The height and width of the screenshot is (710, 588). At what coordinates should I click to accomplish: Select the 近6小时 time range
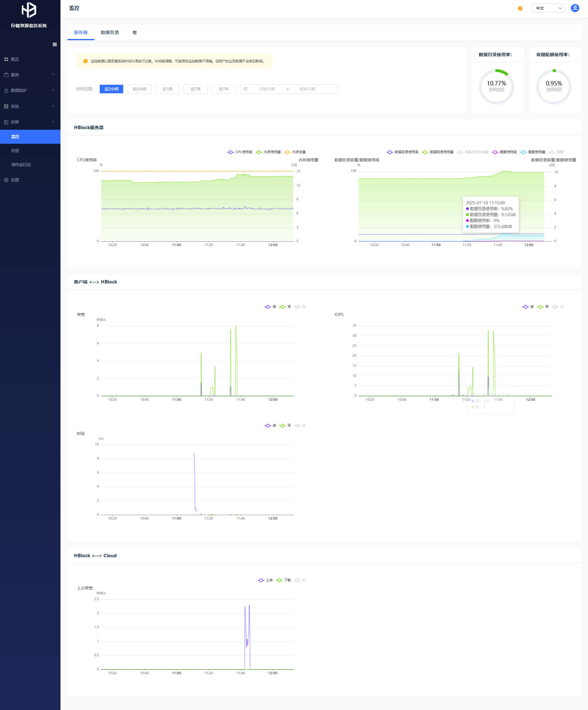139,89
